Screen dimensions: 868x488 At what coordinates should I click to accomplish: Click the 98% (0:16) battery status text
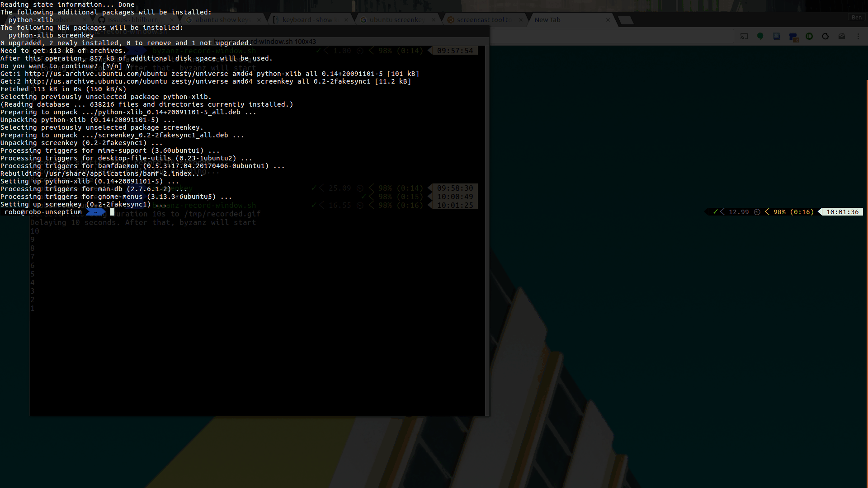click(x=793, y=212)
